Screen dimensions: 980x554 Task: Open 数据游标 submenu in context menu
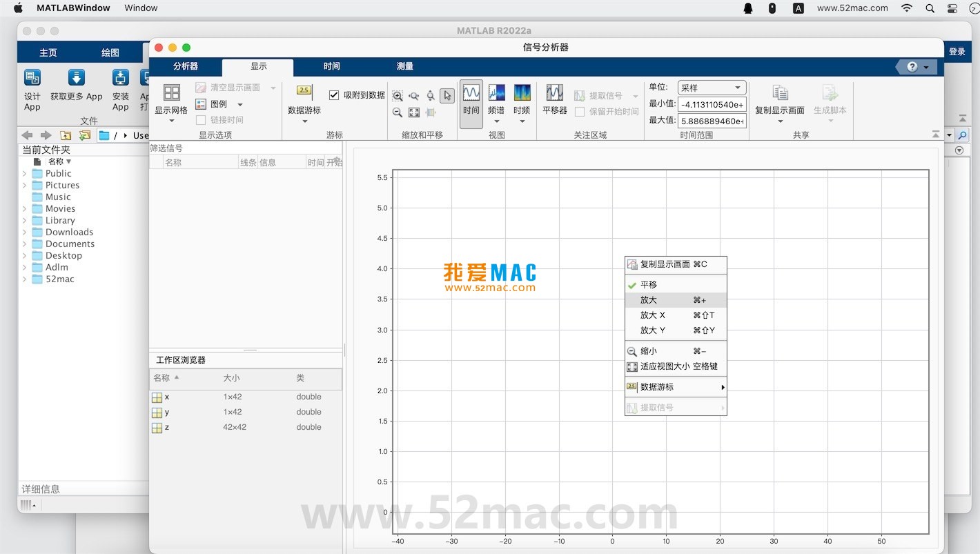click(x=676, y=387)
